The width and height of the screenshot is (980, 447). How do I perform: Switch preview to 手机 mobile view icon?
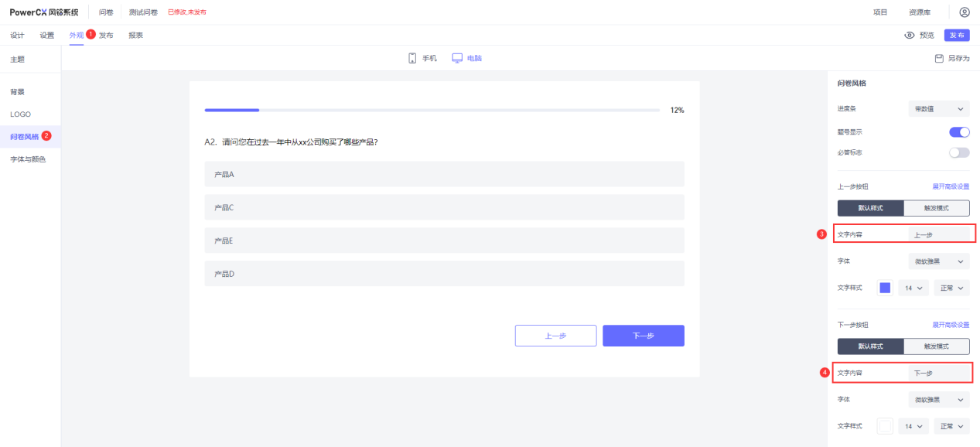[413, 58]
